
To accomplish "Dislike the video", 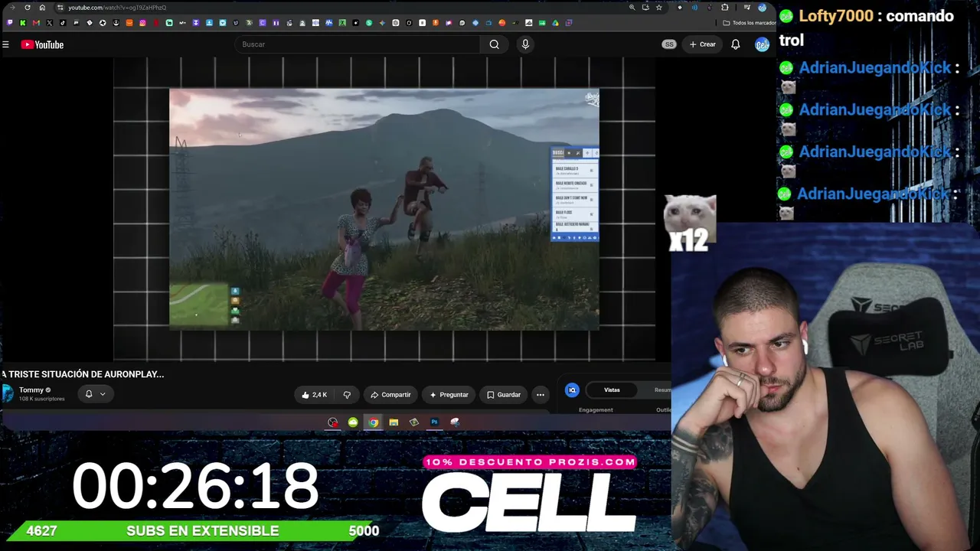I will (x=347, y=395).
